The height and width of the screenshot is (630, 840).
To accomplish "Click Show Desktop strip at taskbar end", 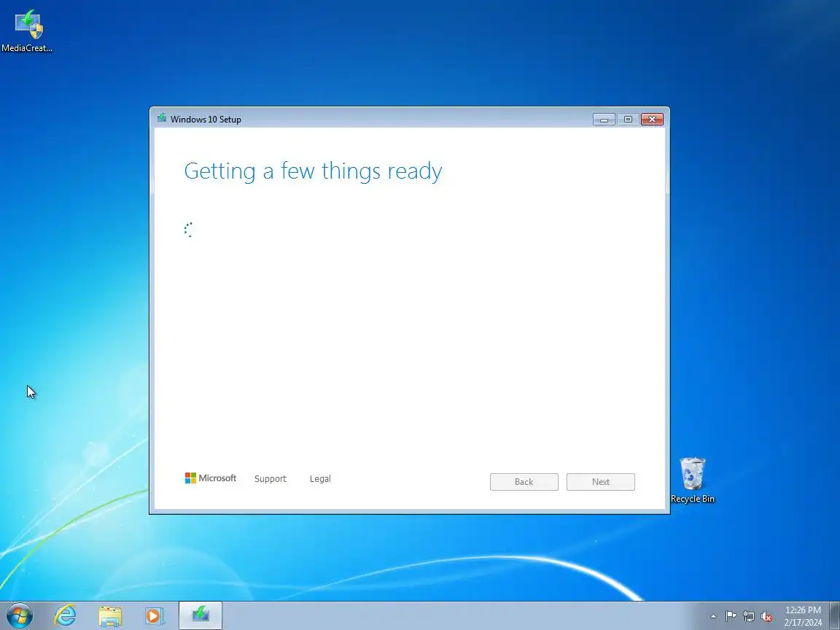I will (835, 615).
